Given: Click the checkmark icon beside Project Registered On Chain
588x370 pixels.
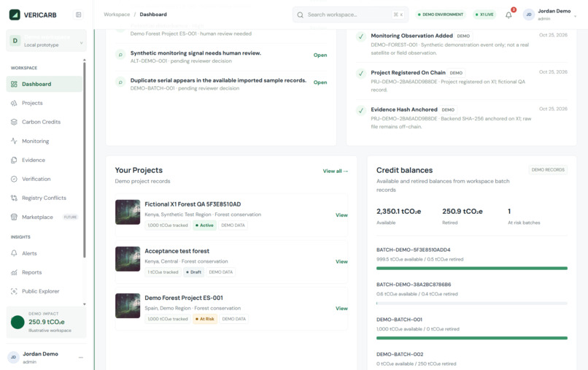Looking at the screenshot, I should pos(360,74).
